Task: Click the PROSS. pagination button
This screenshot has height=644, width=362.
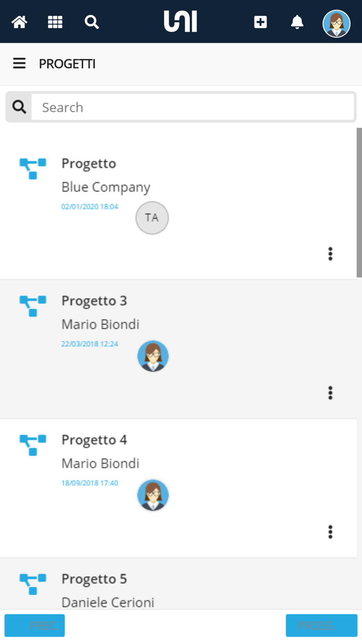Action: click(321, 625)
